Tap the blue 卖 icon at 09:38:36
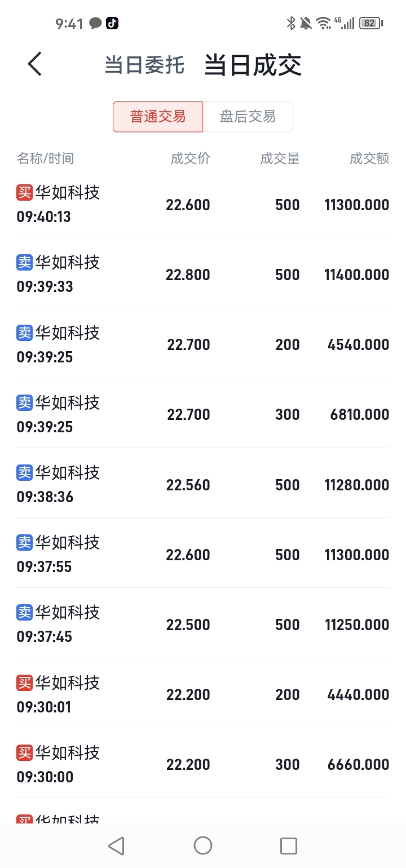This screenshot has width=406, height=868. pyautogui.click(x=25, y=472)
